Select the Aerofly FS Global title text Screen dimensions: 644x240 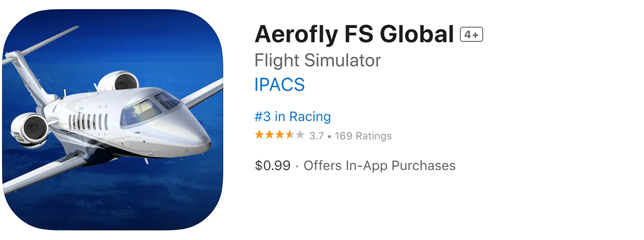tap(354, 35)
